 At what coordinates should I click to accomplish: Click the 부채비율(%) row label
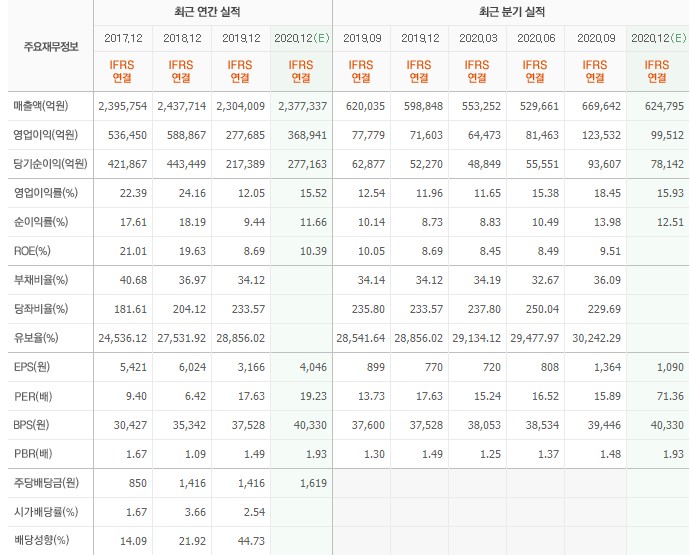41,279
